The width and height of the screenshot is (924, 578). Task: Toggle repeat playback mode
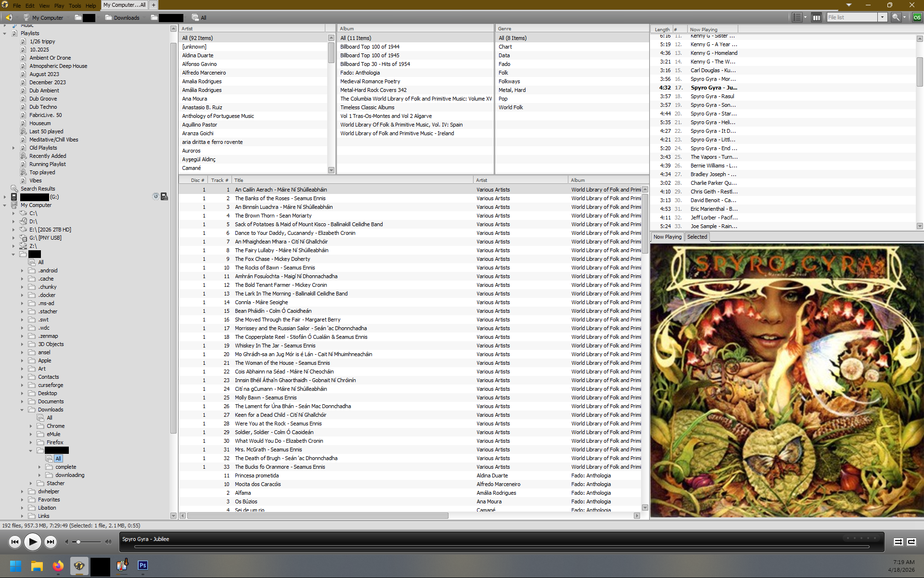tap(911, 542)
